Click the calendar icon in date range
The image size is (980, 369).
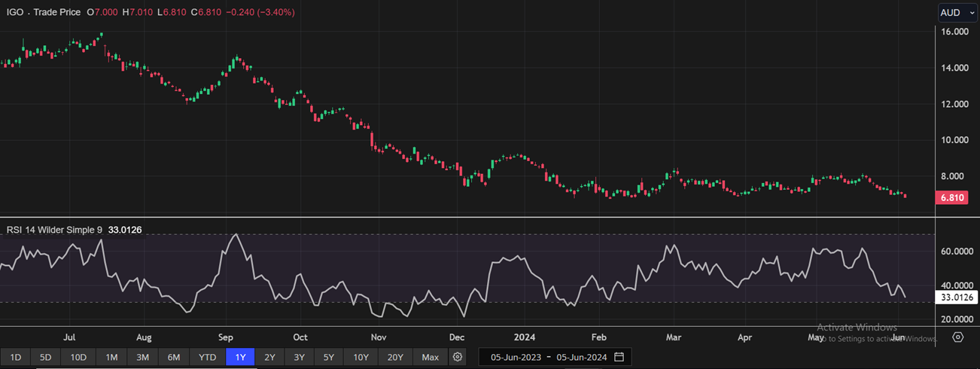pyautogui.click(x=619, y=356)
